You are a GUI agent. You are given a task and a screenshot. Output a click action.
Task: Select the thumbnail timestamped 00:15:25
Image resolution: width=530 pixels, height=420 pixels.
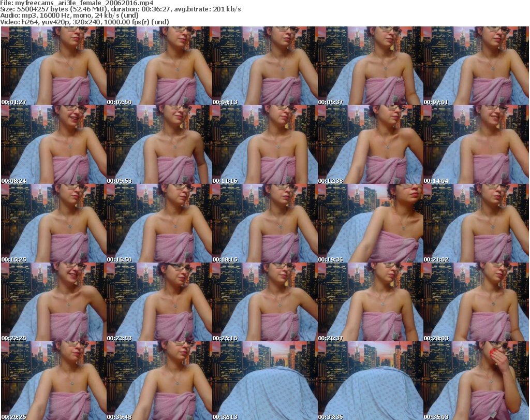point(54,223)
